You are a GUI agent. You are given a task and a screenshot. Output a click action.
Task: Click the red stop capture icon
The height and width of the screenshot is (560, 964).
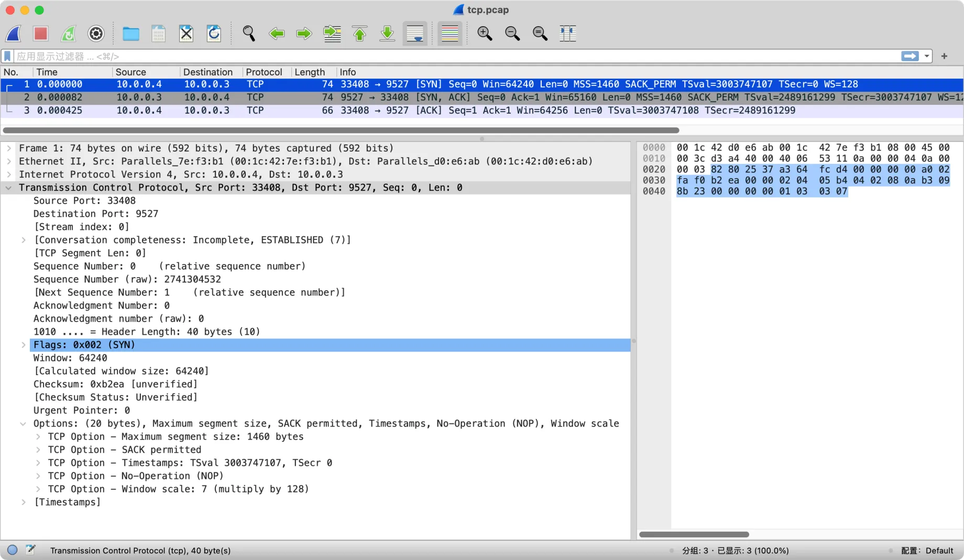click(x=41, y=34)
